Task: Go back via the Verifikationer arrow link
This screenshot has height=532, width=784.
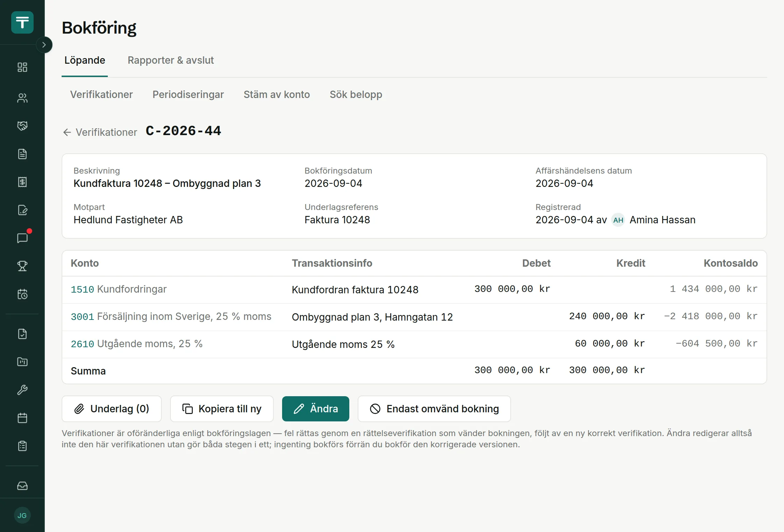Action: (100, 132)
